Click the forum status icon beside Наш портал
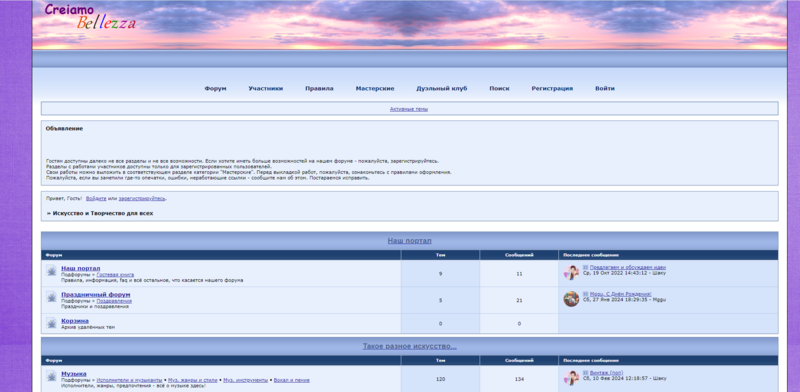Viewport: 800px width, 392px height. coord(52,271)
